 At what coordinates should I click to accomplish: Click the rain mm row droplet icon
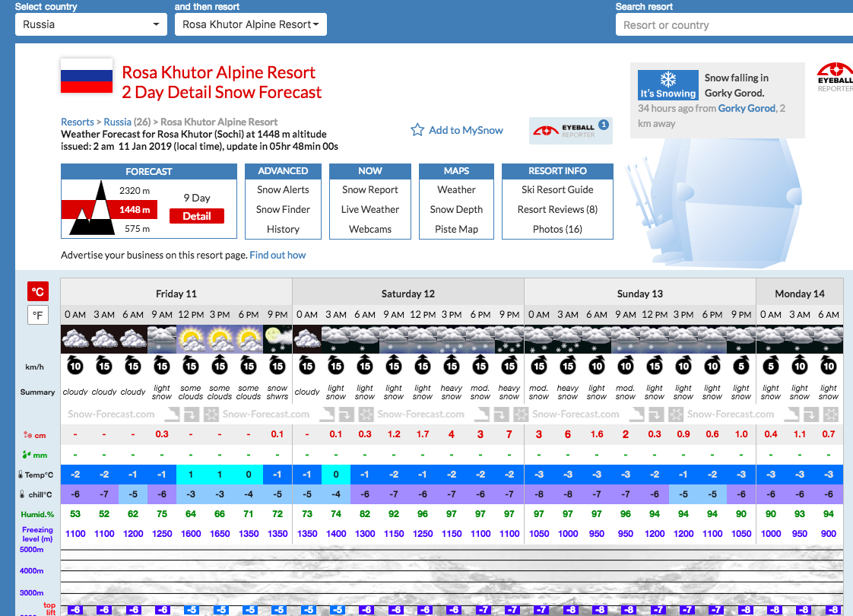26,454
